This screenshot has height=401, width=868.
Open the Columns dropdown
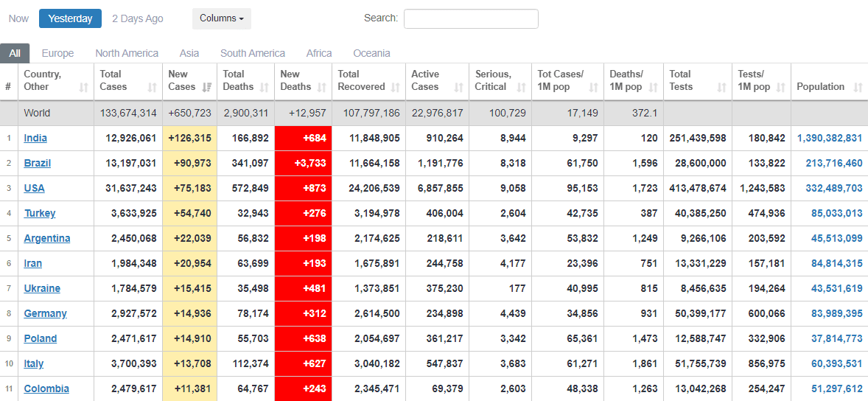tap(222, 18)
